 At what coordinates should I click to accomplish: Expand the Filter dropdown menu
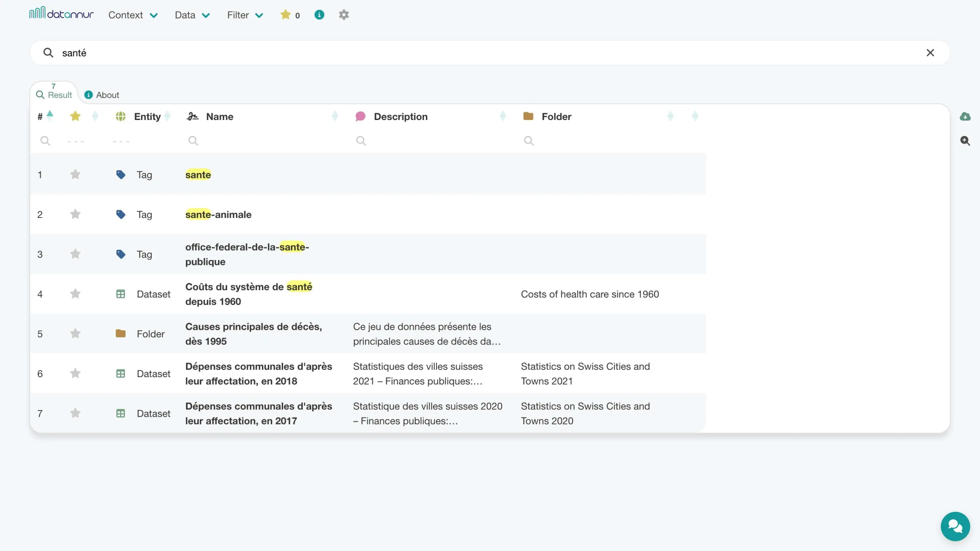(245, 15)
